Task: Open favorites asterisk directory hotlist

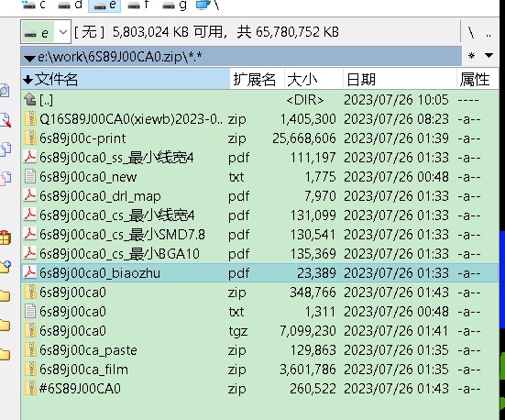Action: [471, 56]
